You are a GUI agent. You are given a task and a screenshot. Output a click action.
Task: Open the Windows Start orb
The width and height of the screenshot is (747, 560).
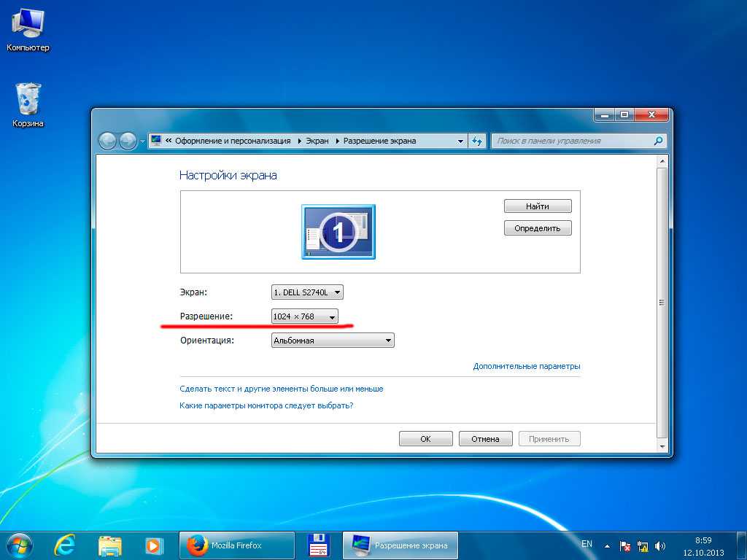[x=20, y=545]
